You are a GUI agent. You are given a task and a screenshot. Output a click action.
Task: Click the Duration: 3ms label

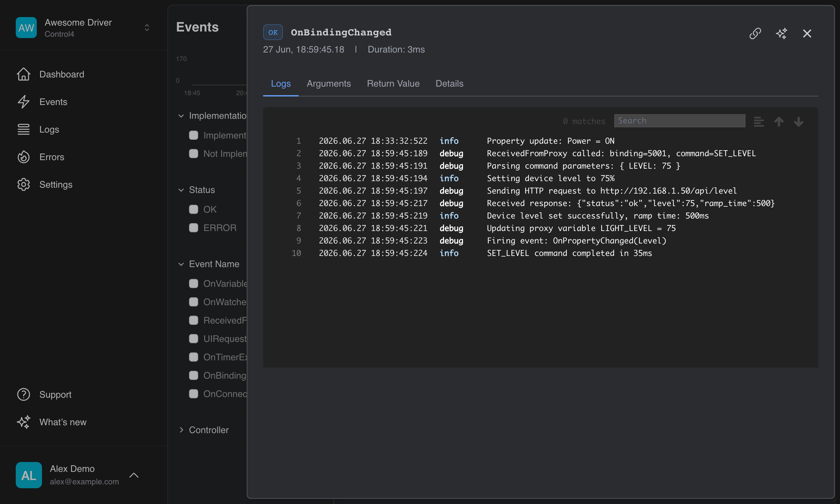[396, 50]
